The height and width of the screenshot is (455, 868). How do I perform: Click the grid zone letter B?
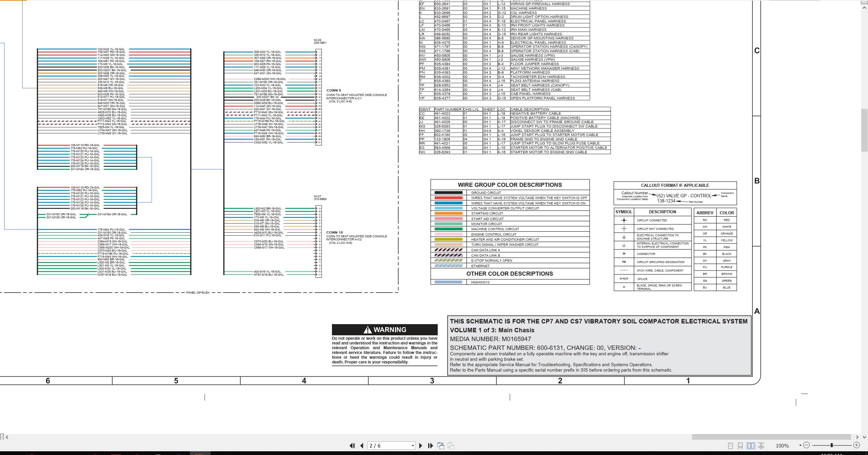pos(757,181)
